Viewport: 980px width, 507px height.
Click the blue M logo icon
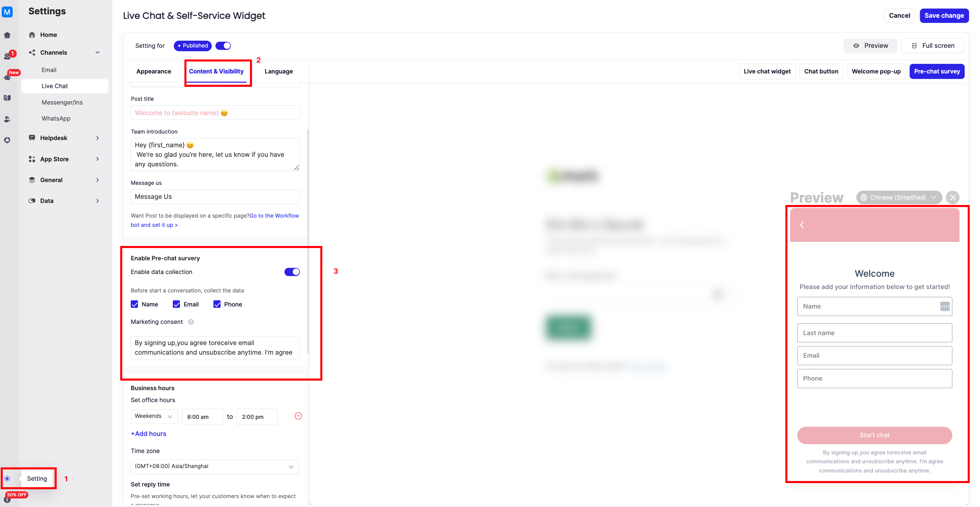pyautogui.click(x=7, y=12)
